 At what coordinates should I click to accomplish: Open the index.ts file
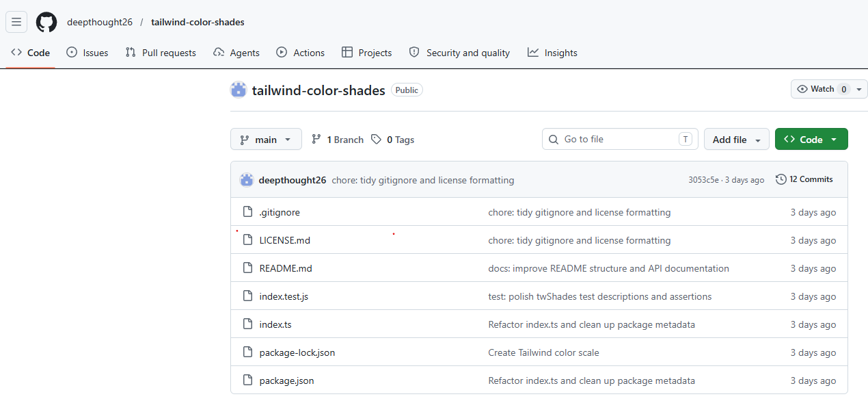[275, 324]
